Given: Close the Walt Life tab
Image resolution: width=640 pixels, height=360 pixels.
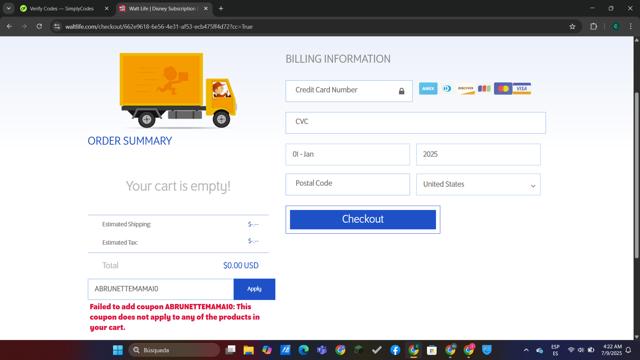Looking at the screenshot, I should (206, 8).
